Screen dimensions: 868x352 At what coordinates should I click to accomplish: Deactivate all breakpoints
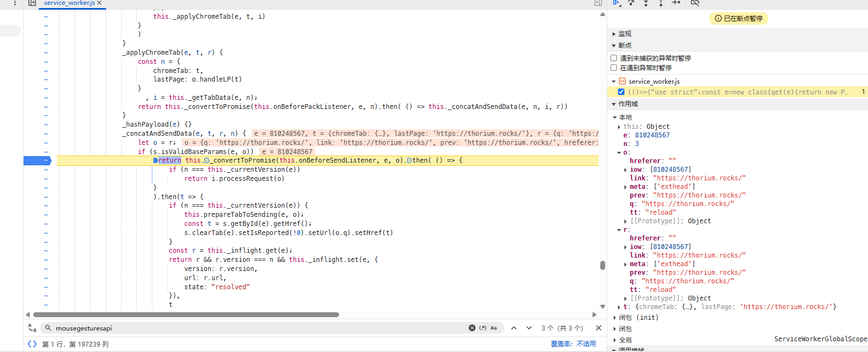click(695, 3)
